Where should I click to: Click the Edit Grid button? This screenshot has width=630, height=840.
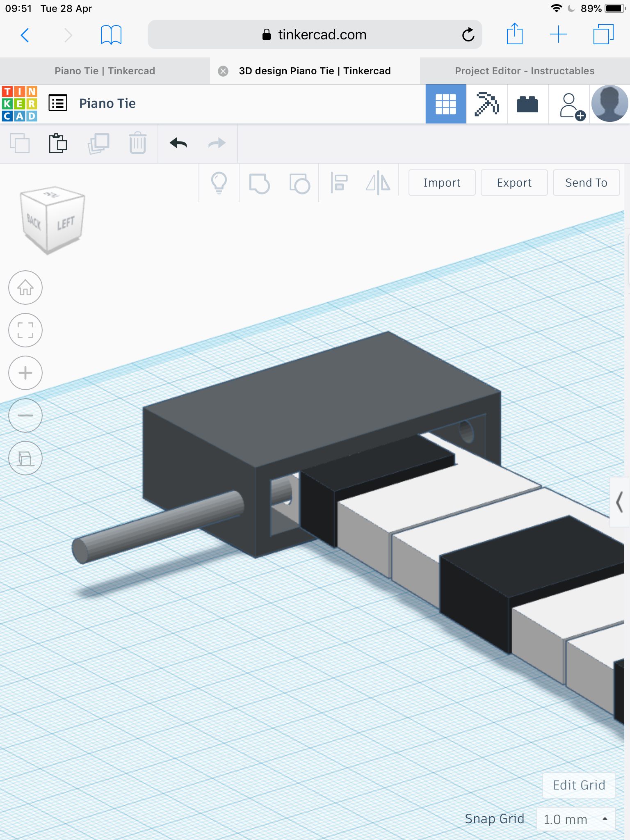coord(579,785)
